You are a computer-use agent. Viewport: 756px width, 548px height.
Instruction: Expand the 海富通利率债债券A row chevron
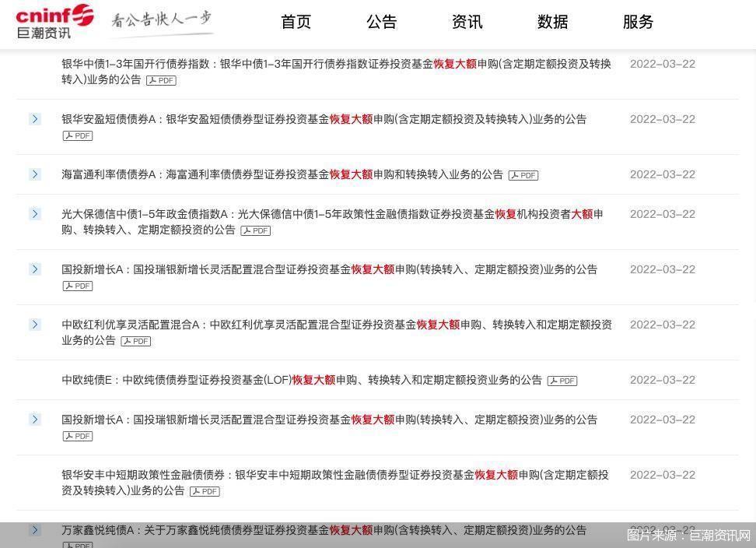(x=35, y=174)
